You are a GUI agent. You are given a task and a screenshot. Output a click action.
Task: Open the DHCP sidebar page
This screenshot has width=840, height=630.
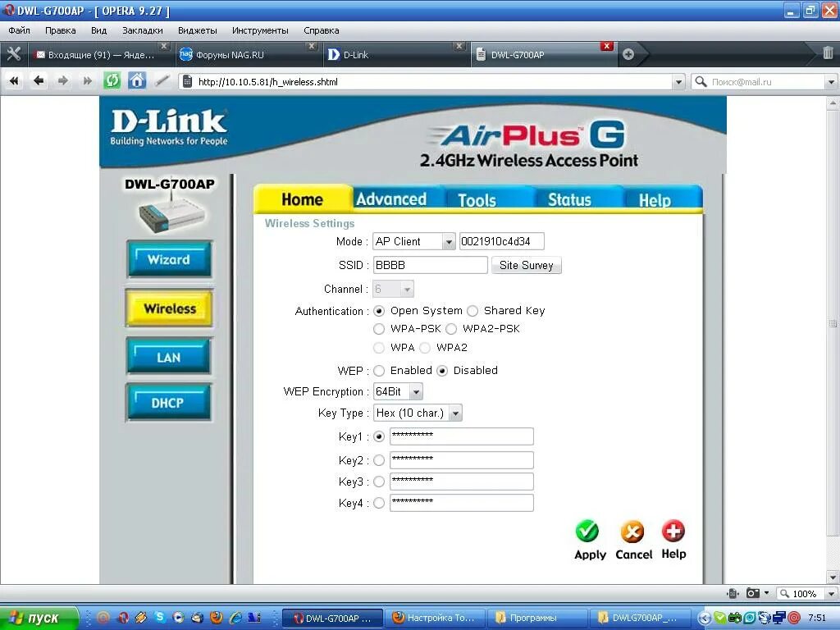[168, 403]
